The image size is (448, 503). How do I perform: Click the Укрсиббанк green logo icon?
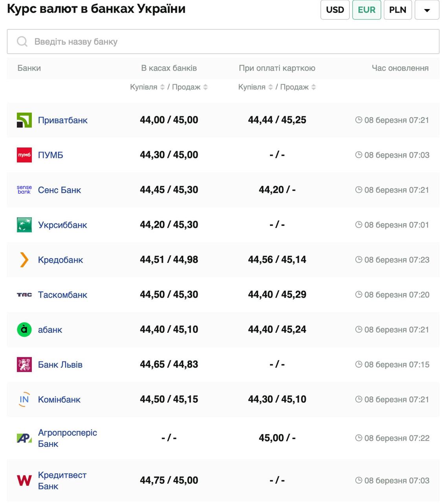click(24, 225)
